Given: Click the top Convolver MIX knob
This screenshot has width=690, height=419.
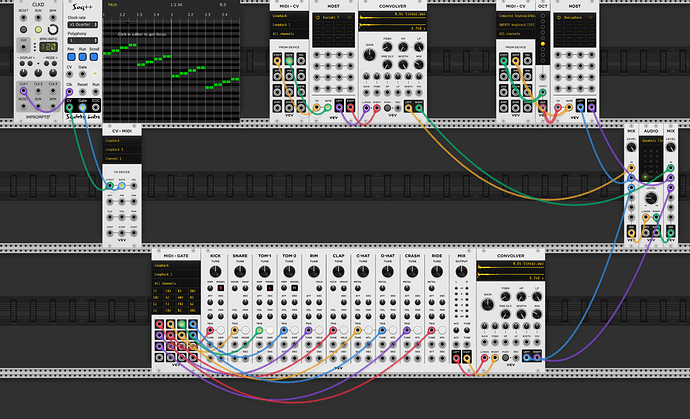Looking at the screenshot, I should pyautogui.click(x=419, y=65).
